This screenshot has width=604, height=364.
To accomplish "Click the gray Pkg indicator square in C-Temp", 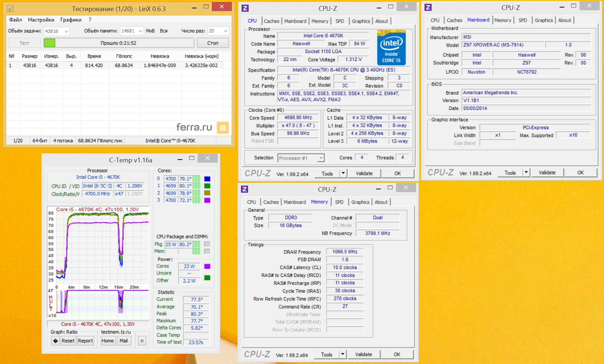I will [207, 244].
